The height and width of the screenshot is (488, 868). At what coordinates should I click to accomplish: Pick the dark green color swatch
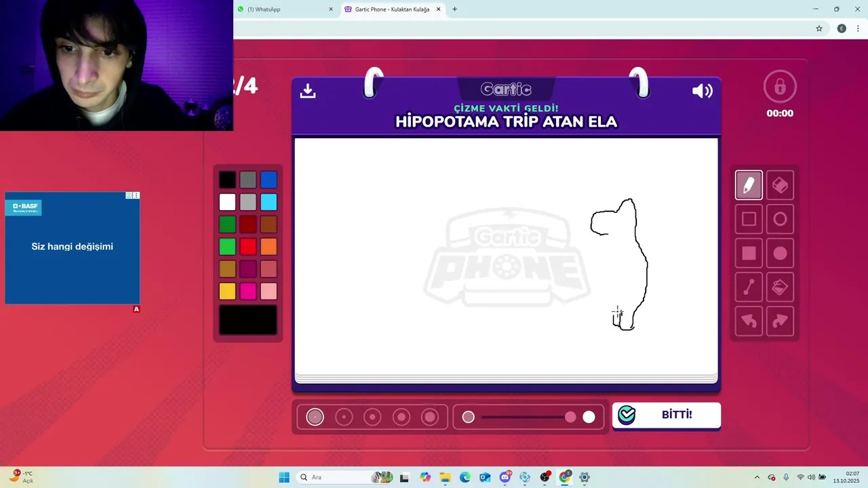(227, 224)
